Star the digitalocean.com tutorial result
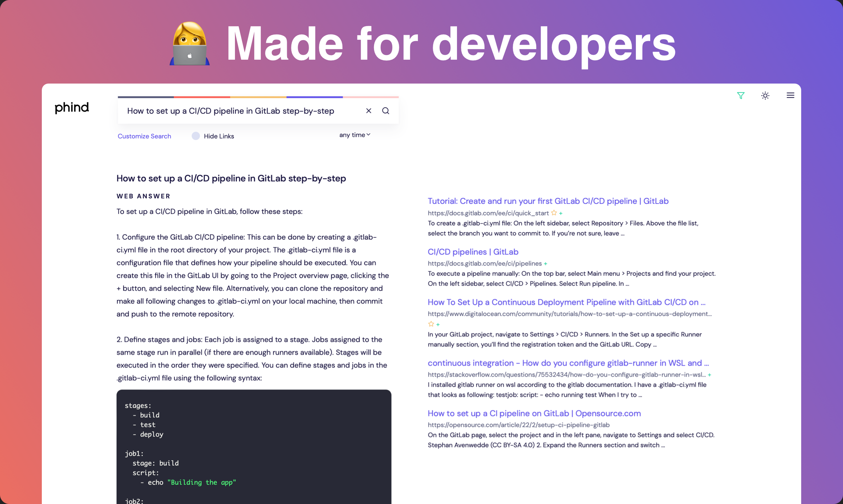The height and width of the screenshot is (504, 843). (431, 324)
